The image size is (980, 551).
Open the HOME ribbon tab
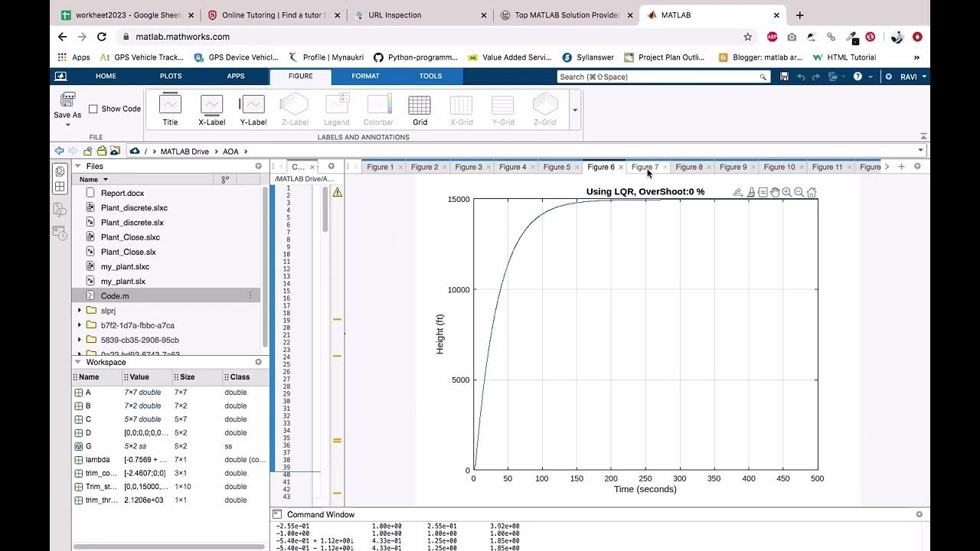click(106, 76)
